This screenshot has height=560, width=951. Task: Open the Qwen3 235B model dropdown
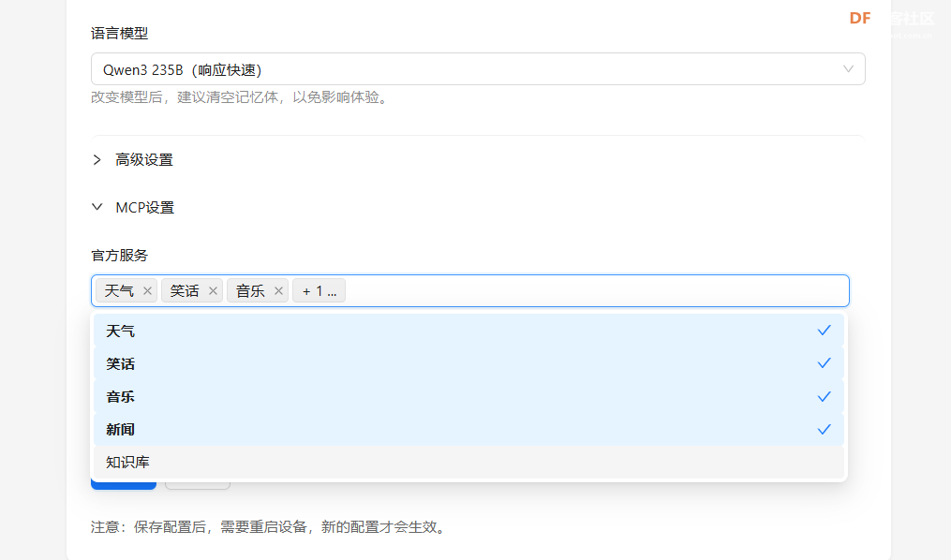[x=468, y=68]
